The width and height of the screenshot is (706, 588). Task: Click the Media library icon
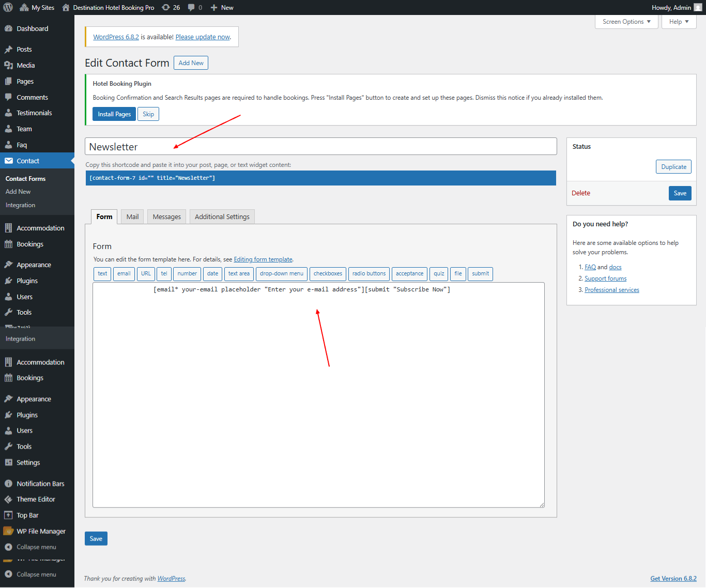tap(8, 65)
